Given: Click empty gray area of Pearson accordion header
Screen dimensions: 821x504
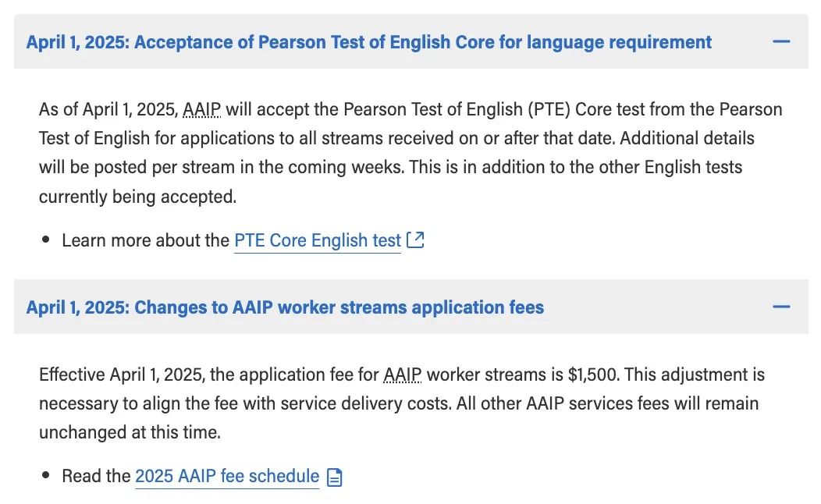Looking at the screenshot, I should 741,41.
